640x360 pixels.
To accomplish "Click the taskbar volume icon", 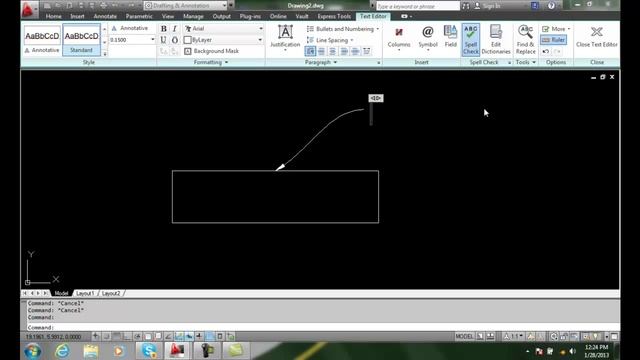I will 573,351.
